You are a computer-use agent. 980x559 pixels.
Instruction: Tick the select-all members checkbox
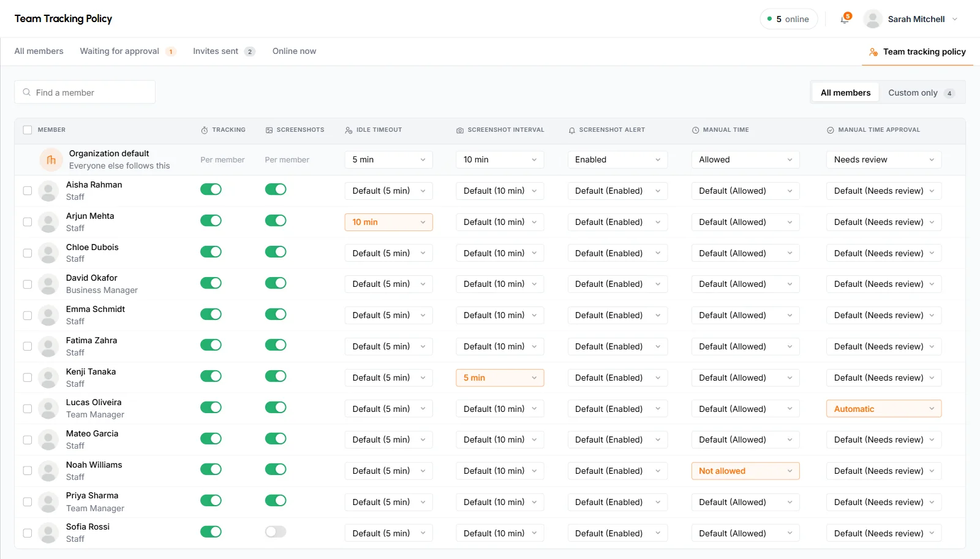[x=28, y=130]
